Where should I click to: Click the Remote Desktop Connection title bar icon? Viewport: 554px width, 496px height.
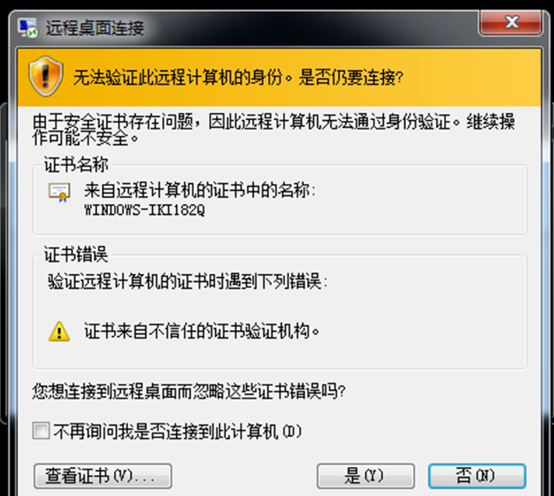(x=28, y=28)
